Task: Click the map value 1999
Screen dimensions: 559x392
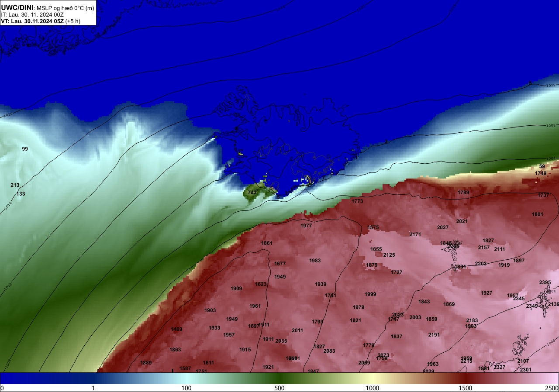Action: (x=370, y=294)
